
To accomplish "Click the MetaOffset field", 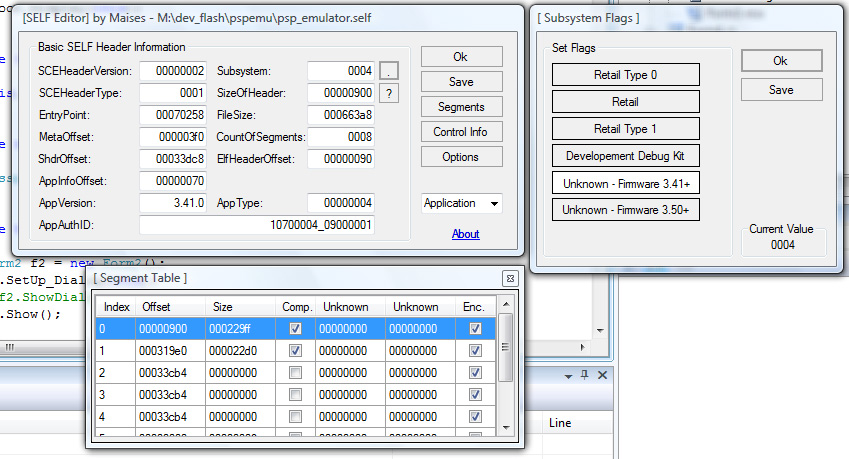I will tap(173, 137).
